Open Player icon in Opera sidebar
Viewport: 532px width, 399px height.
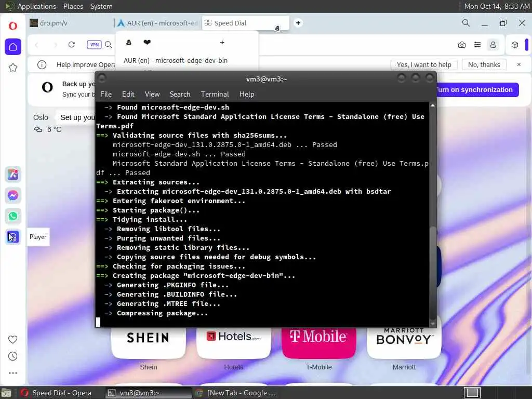pyautogui.click(x=13, y=237)
